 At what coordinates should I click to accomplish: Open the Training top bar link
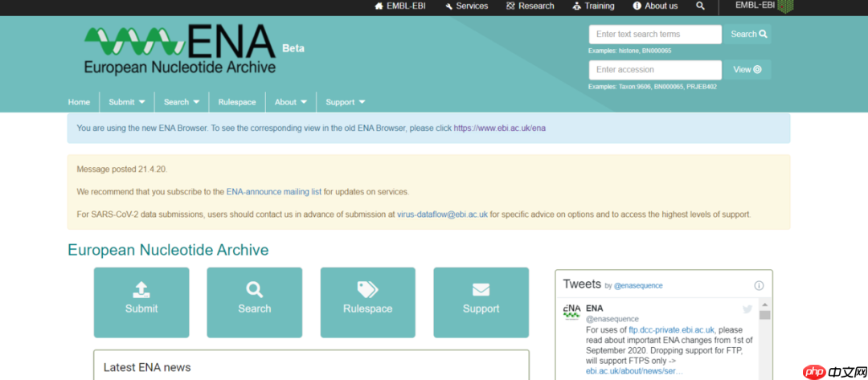click(593, 6)
